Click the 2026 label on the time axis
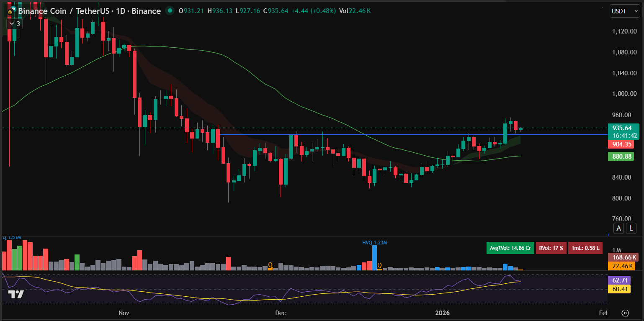The height and width of the screenshot is (321, 644). [443, 313]
